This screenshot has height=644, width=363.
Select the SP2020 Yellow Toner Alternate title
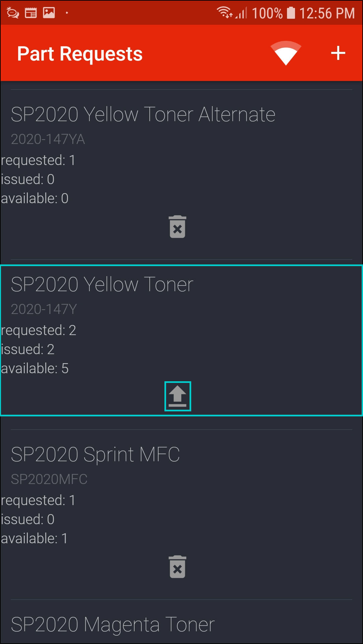[143, 114]
